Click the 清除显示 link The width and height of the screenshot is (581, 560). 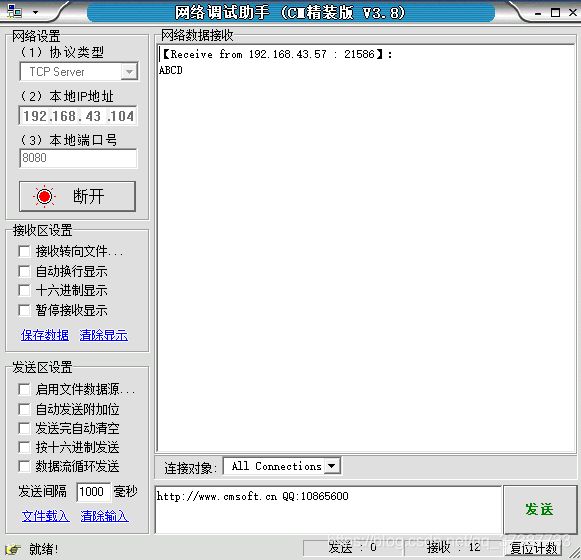click(x=104, y=335)
